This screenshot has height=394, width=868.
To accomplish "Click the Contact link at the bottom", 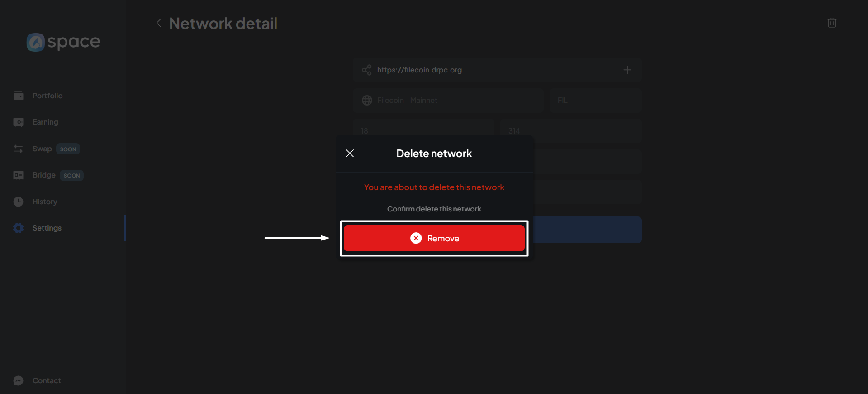I will (x=46, y=380).
